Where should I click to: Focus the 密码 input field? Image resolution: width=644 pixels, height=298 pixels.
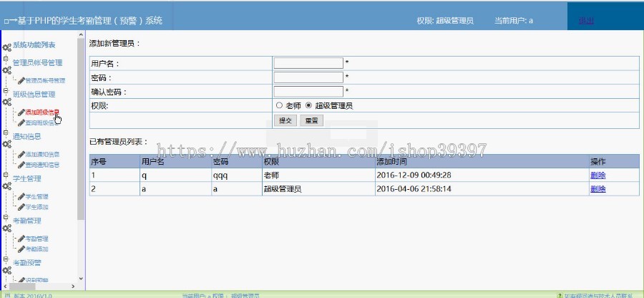coord(308,77)
